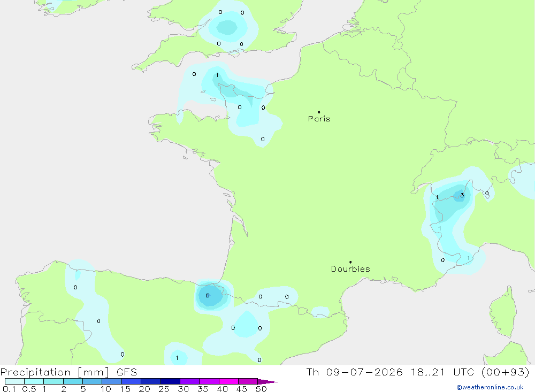Click the '20' legend scale label
Viewport: 535px width, 392px height.
(x=144, y=389)
